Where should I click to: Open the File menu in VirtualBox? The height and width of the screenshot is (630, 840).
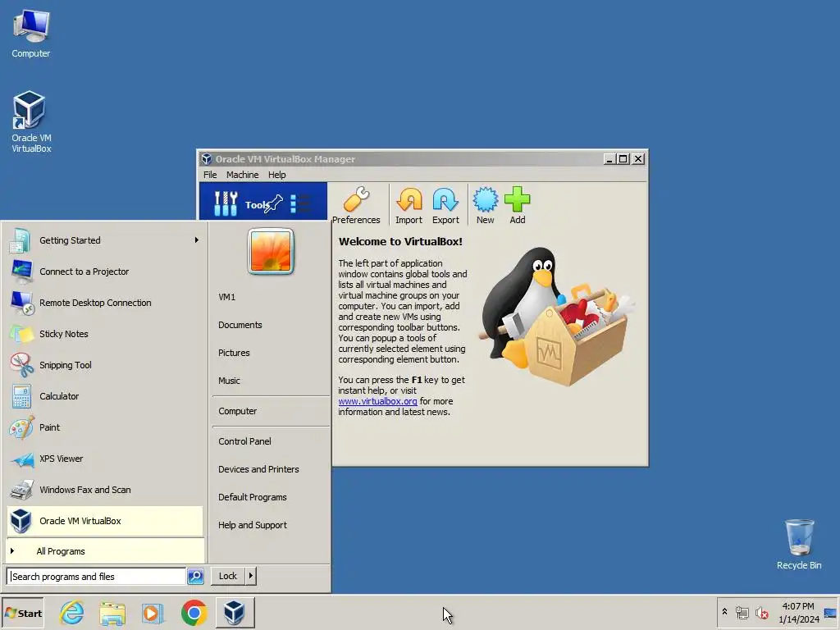(210, 175)
